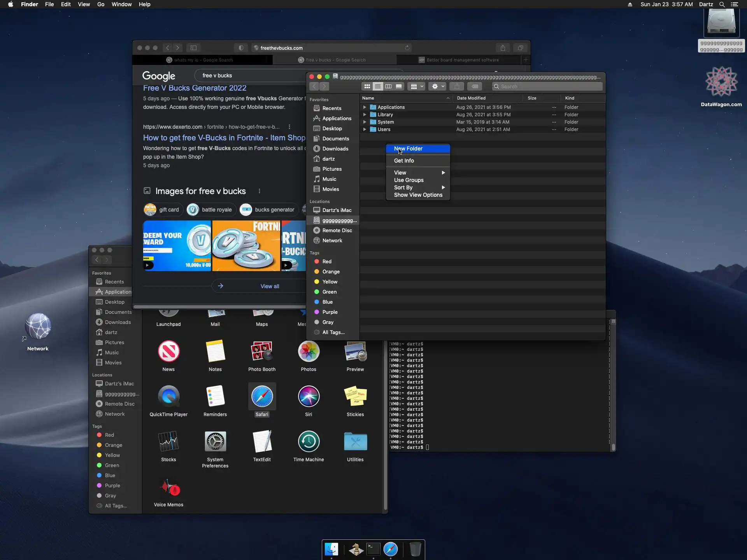Image resolution: width=747 pixels, height=560 pixels.
Task: Switch Finder to column view
Action: 388,86
